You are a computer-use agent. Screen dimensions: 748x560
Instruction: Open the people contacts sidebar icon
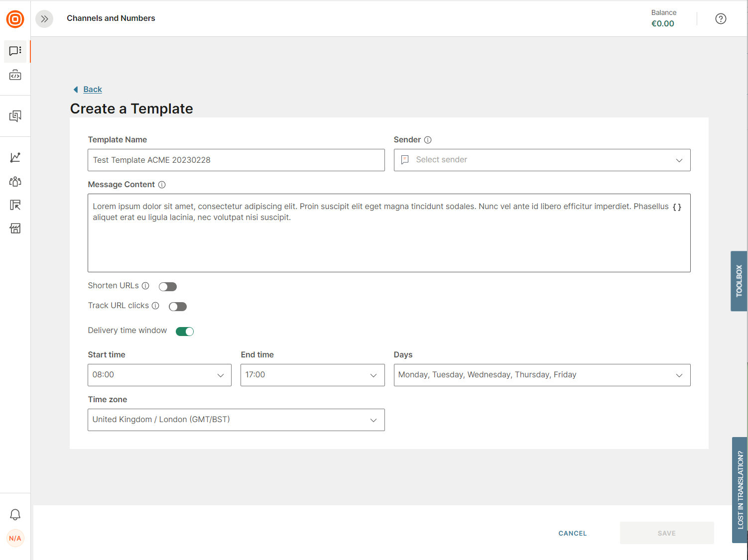[15, 181]
